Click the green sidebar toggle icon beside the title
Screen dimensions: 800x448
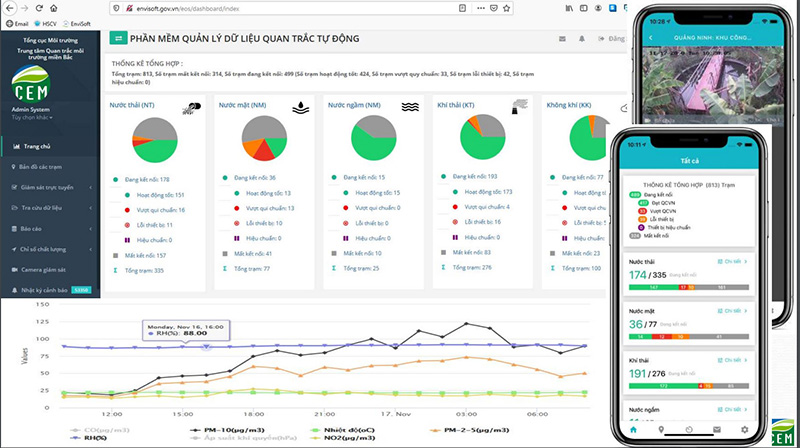(x=117, y=39)
